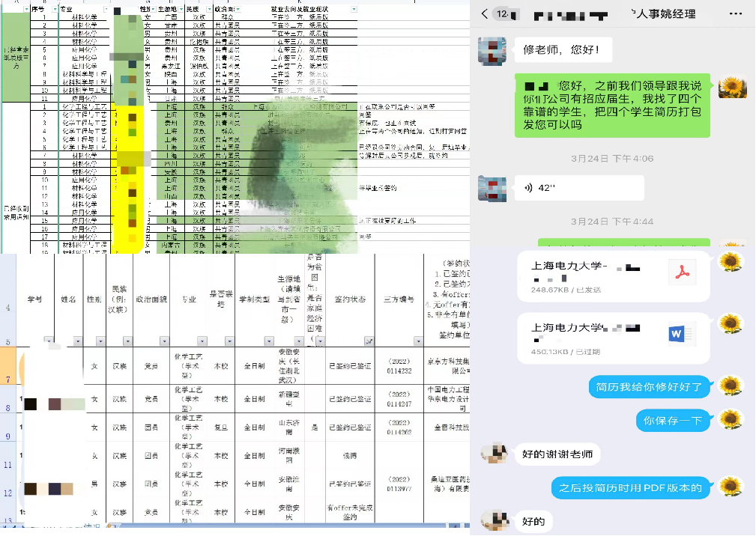Tap sunflower avatar beside '之后投简历时用PDF版本的'

[730, 487]
